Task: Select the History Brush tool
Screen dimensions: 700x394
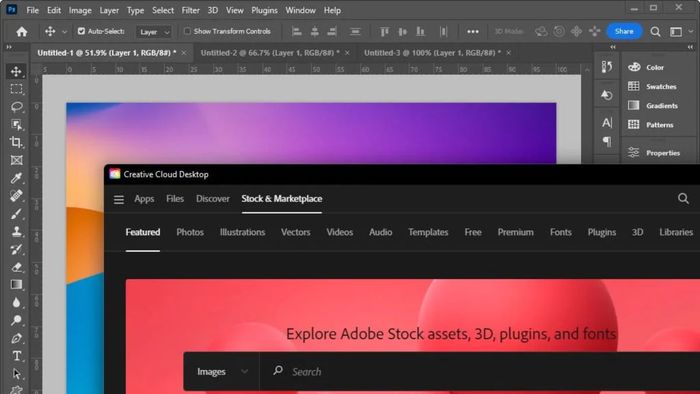Action: [x=17, y=249]
